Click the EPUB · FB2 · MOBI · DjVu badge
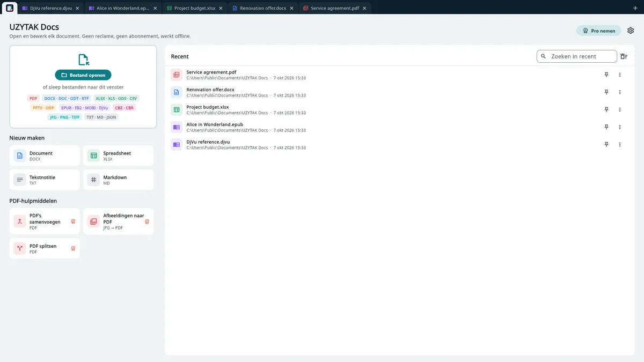 84,108
